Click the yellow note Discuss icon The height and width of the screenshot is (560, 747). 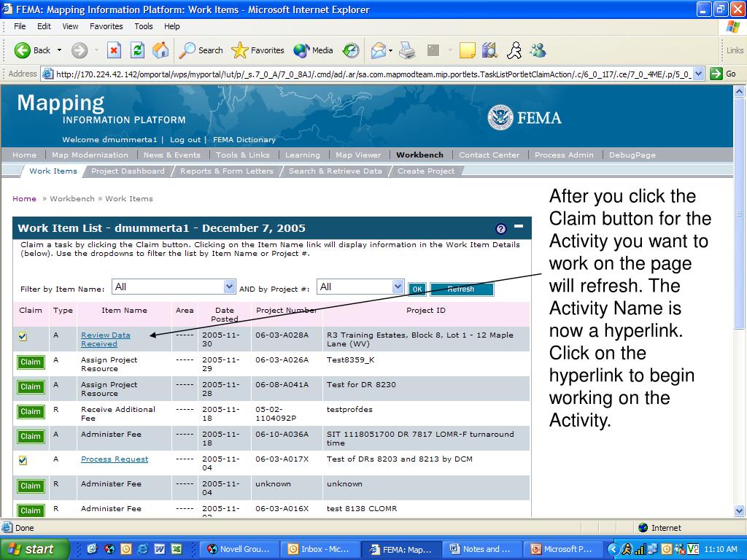(x=467, y=50)
